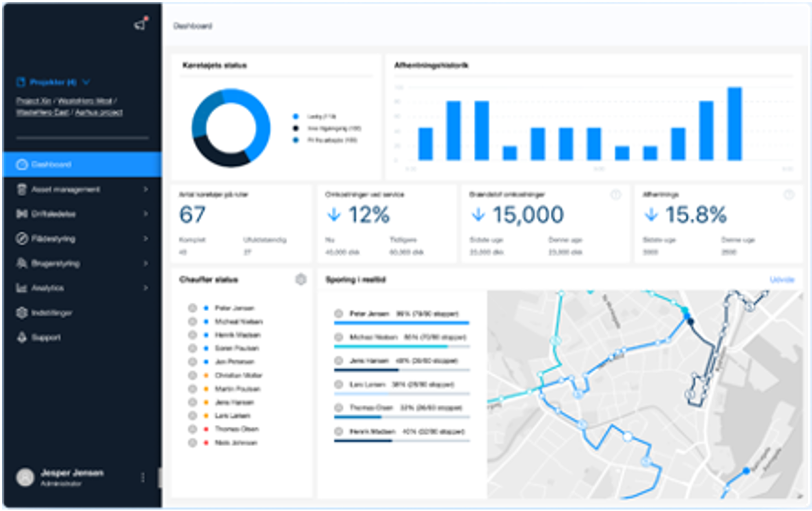Click the Sporing i realtid heading
This screenshot has height=511, width=812.
[x=356, y=280]
